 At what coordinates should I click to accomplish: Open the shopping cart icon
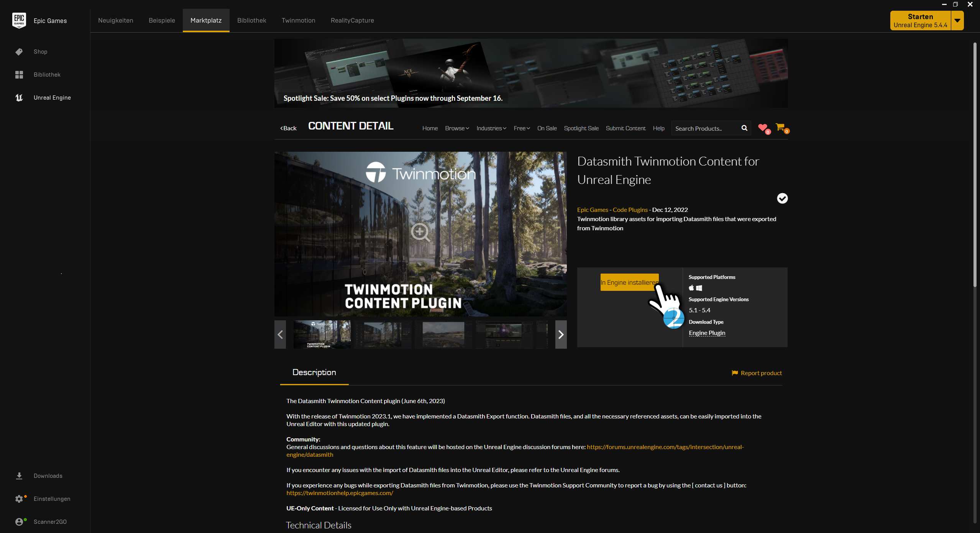(x=780, y=127)
